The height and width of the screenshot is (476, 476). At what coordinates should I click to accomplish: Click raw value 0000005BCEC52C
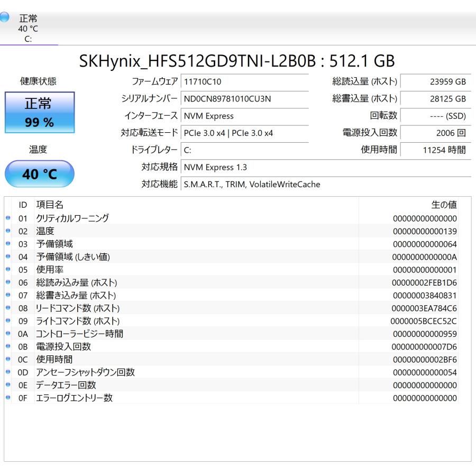pos(424,321)
